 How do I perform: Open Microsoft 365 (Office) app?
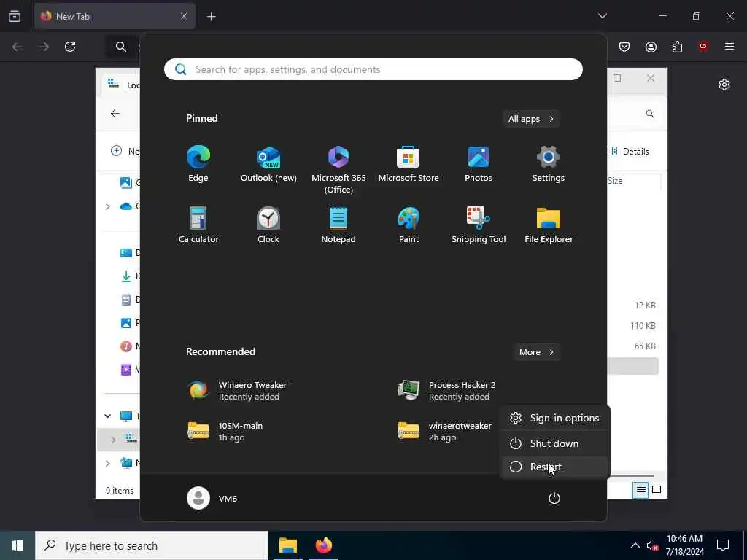pyautogui.click(x=338, y=169)
